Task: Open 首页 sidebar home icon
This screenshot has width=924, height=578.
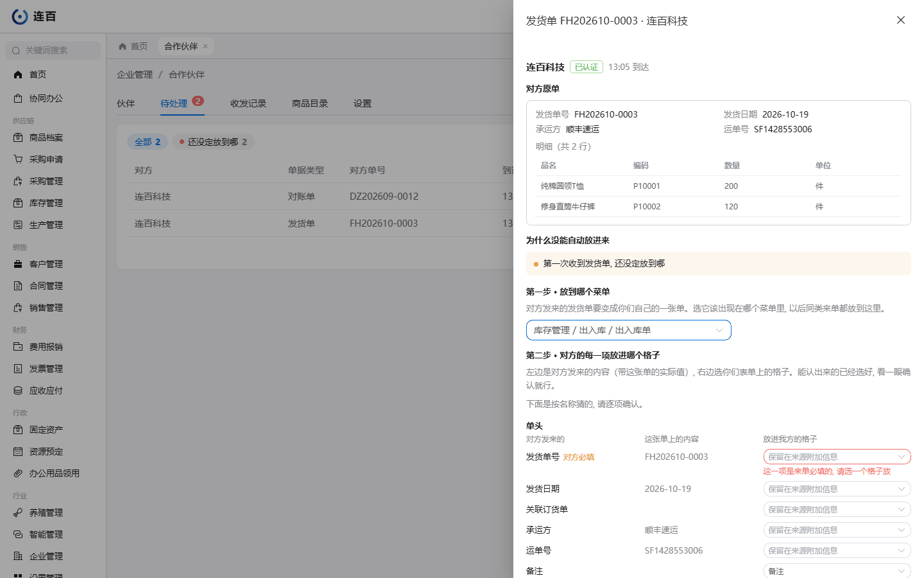Action: pos(18,74)
